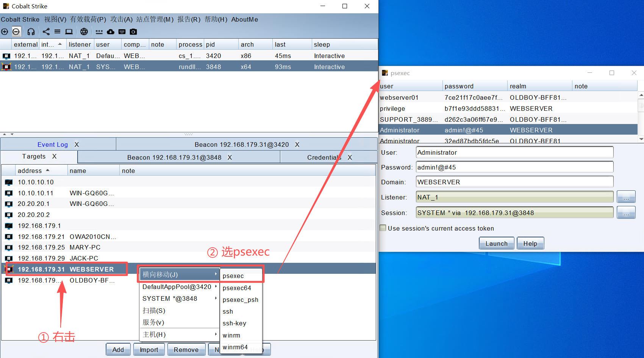Choose ssh-key from the submenu
This screenshot has height=358, width=644.
tap(241, 323)
